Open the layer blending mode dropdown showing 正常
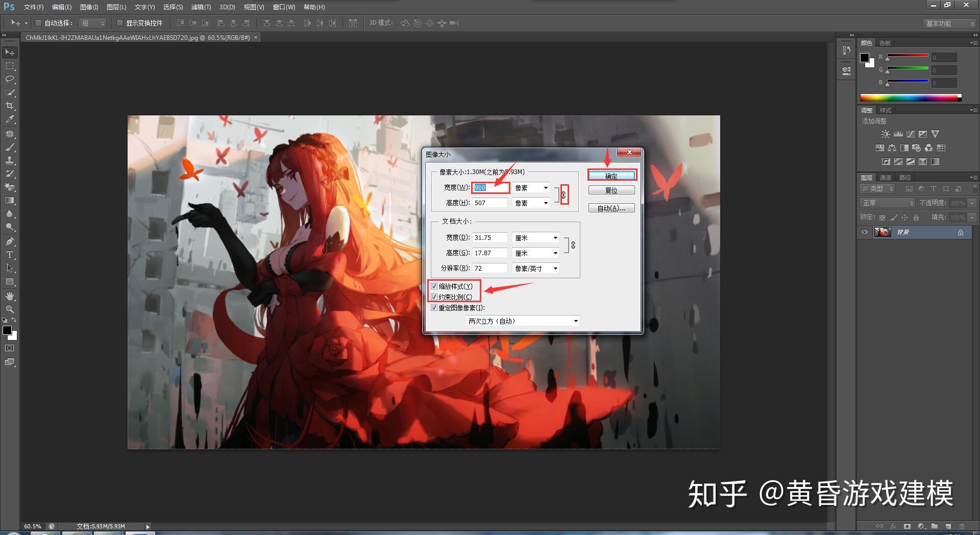This screenshot has height=535, width=980. [887, 203]
